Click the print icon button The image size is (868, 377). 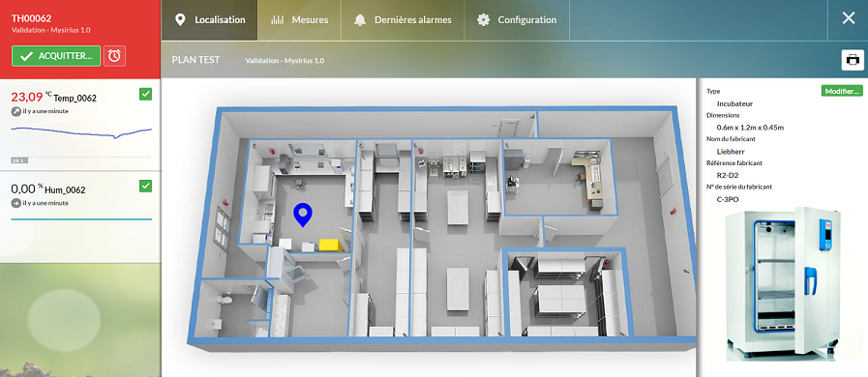[x=853, y=59]
